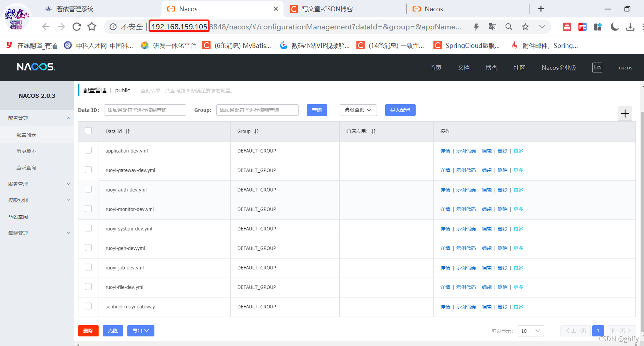Click the 导入配置 button

coord(400,110)
